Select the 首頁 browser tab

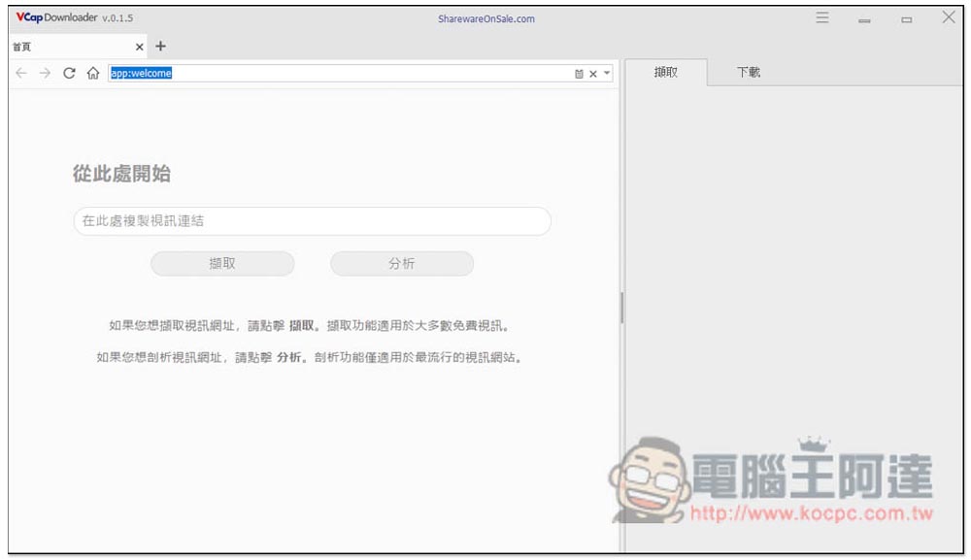(78, 47)
